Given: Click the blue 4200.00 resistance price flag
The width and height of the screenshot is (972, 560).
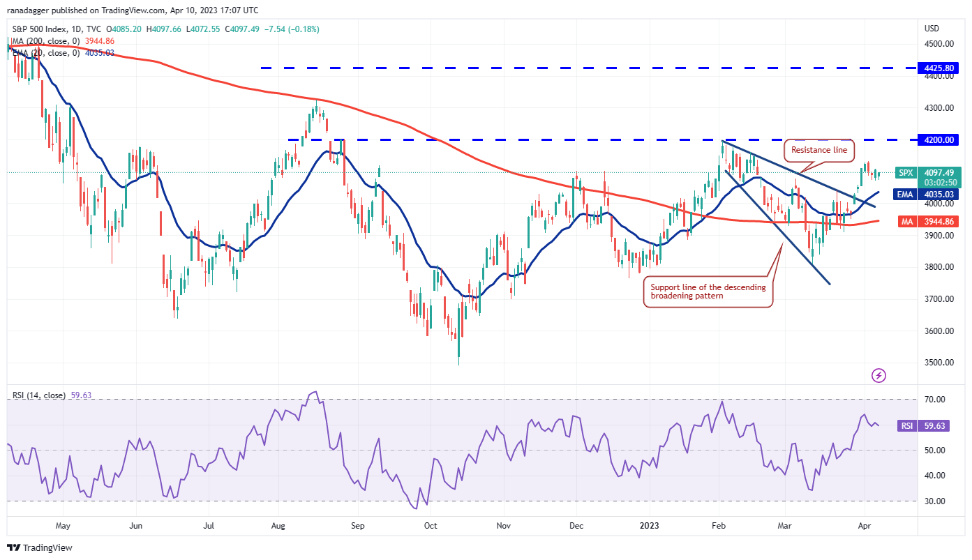Looking at the screenshot, I should [939, 140].
